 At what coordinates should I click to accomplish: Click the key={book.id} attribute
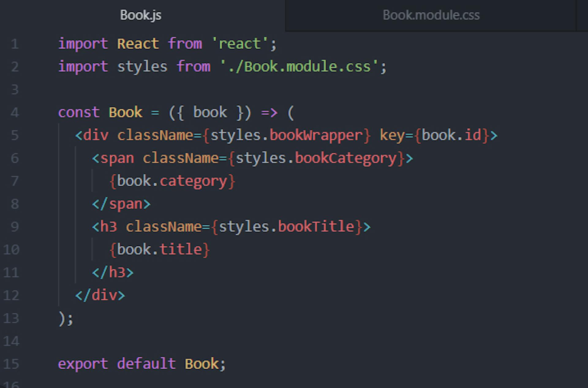(434, 135)
